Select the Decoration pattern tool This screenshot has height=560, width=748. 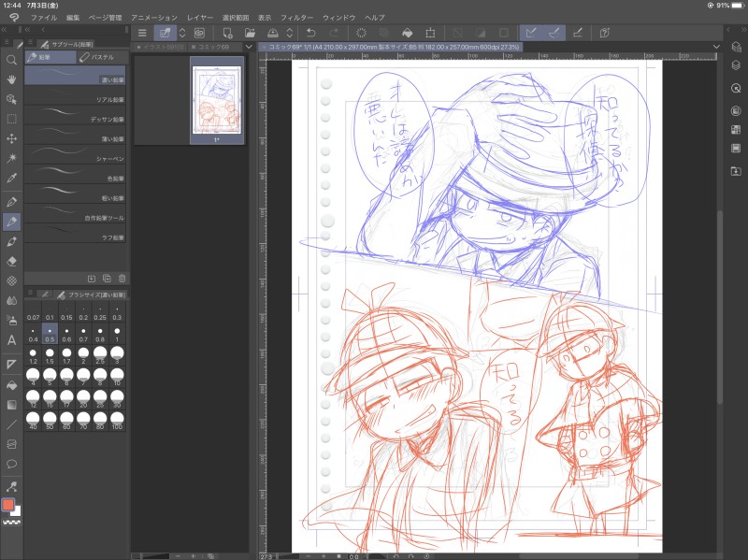(11, 281)
